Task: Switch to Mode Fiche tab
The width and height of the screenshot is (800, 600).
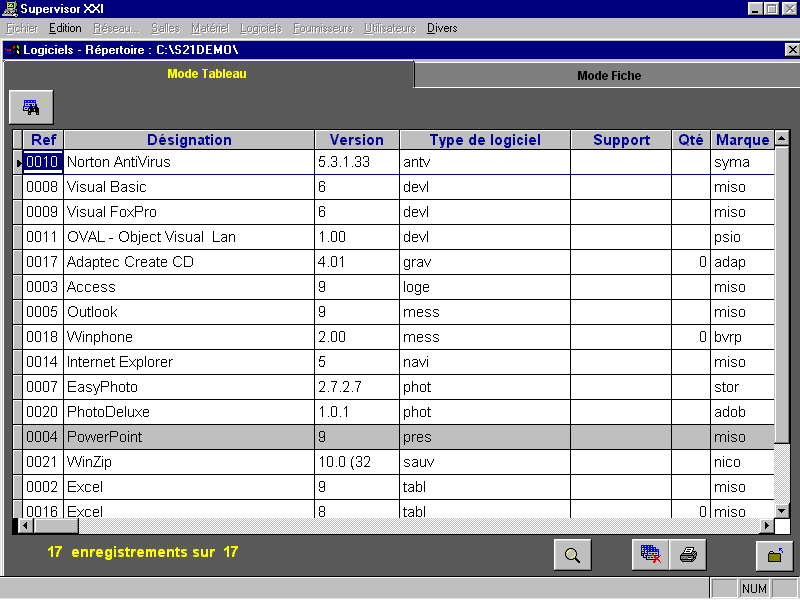Action: [x=608, y=76]
